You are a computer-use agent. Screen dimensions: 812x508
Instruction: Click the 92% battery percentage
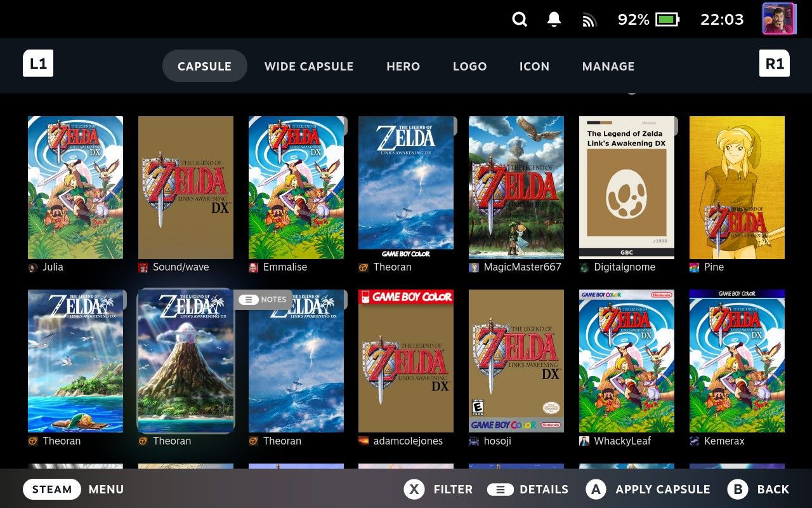(633, 20)
